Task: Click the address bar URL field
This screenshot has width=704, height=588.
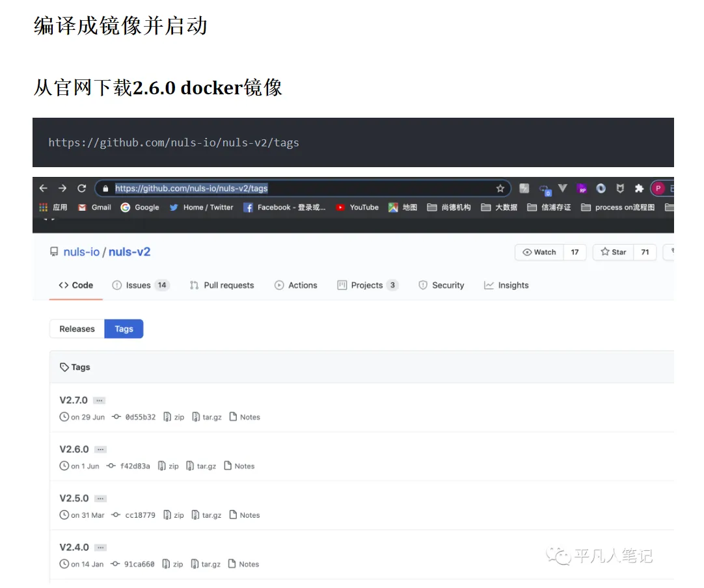Action: (303, 189)
